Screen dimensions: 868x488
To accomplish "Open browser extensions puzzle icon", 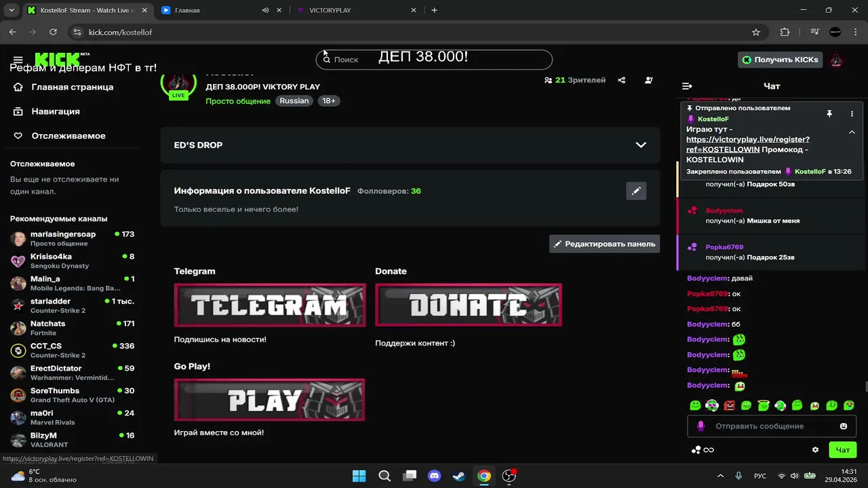I will (x=785, y=32).
